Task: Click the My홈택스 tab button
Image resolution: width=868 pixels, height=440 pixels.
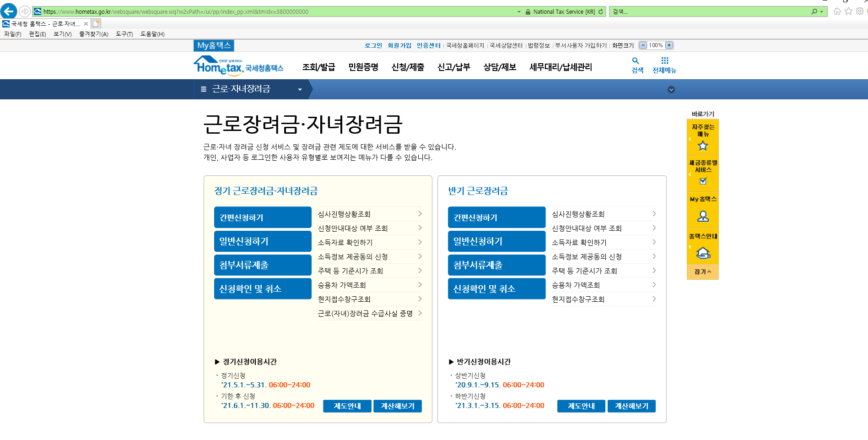Action: pyautogui.click(x=214, y=45)
